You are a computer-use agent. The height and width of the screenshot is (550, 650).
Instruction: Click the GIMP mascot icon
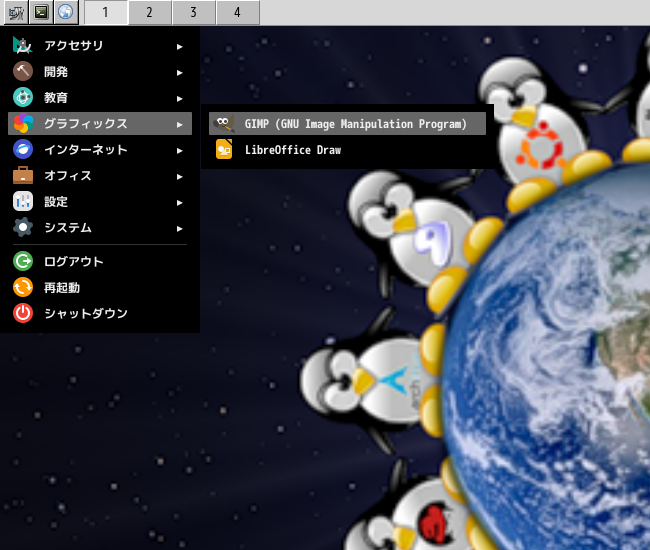224,124
